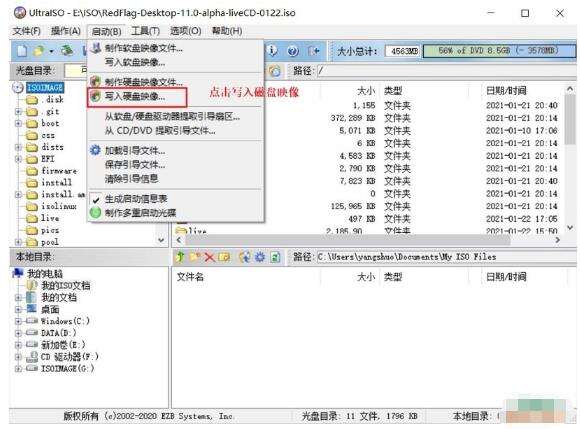580x429 pixels.
Task: Click the green Up-folder arrow in local toolbar
Action: (180, 257)
